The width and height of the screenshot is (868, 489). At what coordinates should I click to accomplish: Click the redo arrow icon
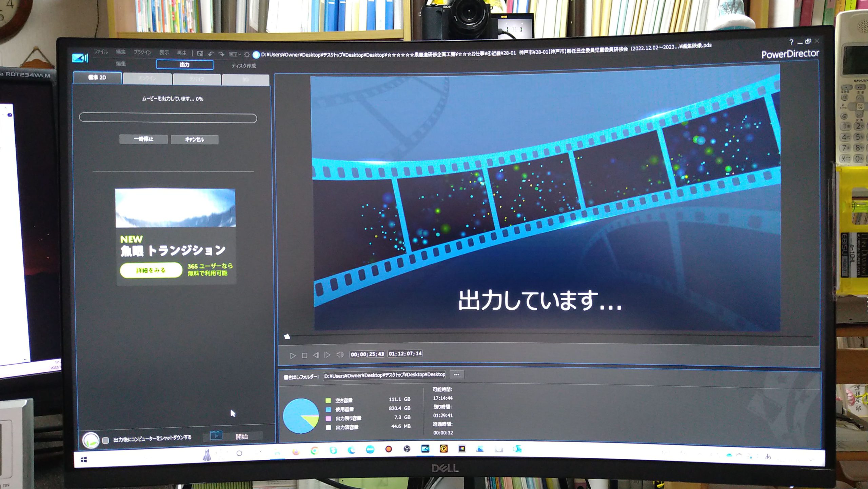[x=221, y=54]
